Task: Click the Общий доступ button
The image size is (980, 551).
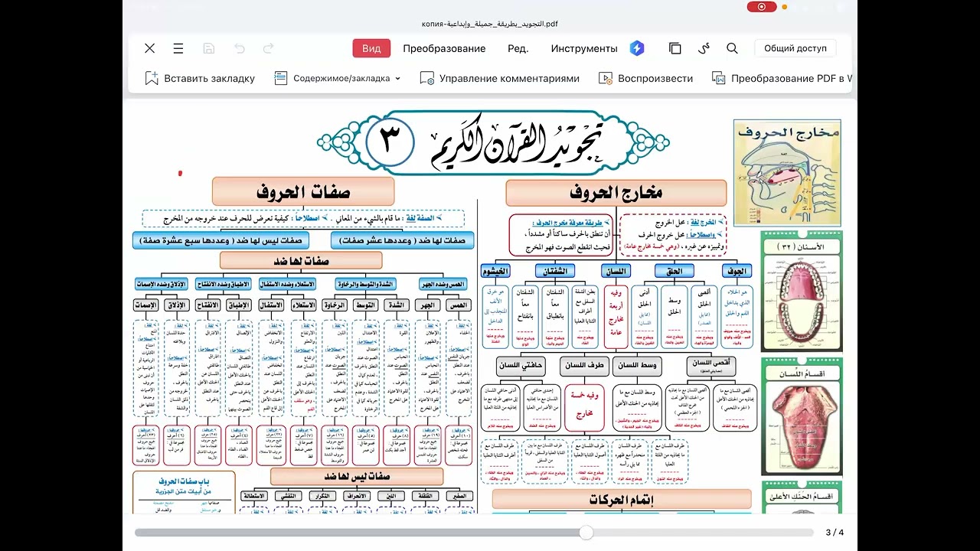Action: [x=795, y=48]
